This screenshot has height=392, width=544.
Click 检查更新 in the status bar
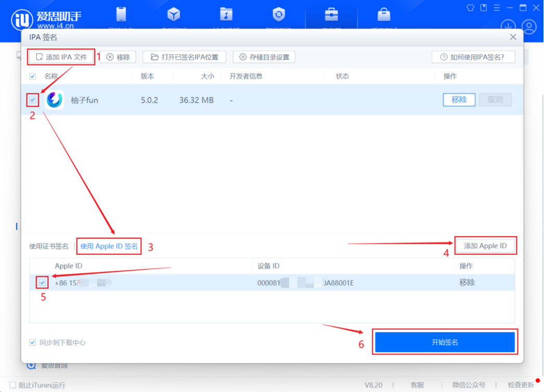click(x=521, y=385)
